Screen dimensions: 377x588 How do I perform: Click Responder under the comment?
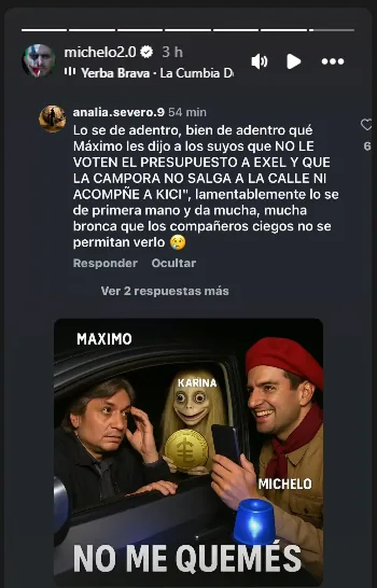click(x=105, y=263)
